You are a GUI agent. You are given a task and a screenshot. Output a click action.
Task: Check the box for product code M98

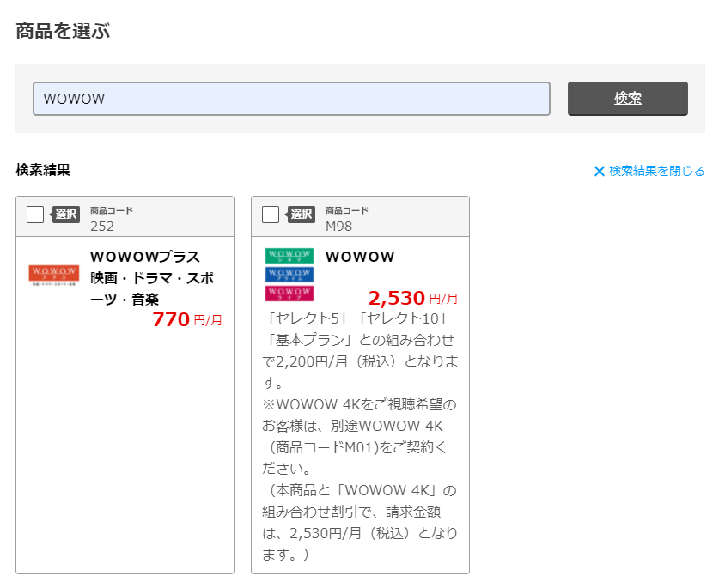pyautogui.click(x=271, y=215)
